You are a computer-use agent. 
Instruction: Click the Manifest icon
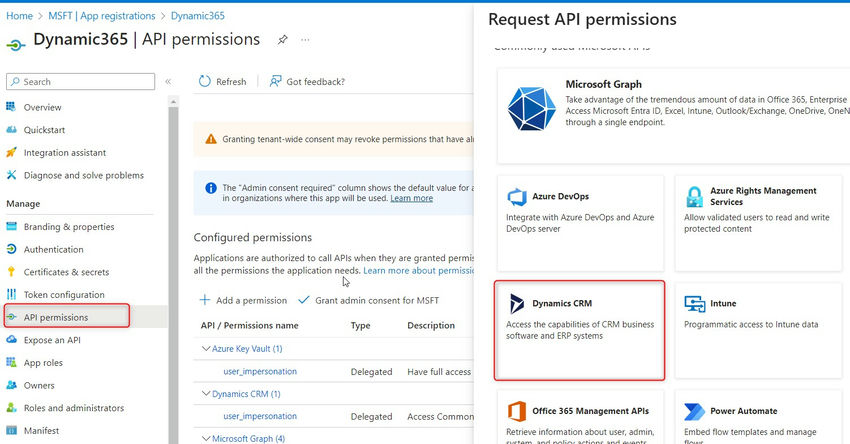click(x=11, y=430)
